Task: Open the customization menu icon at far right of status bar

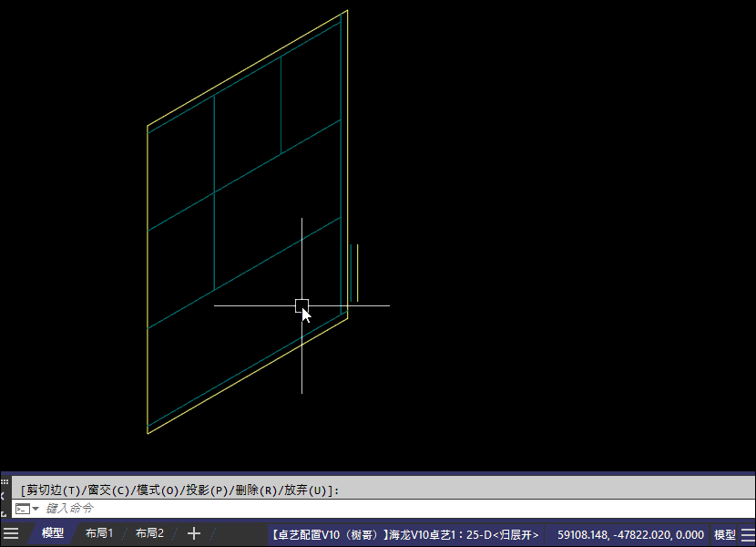Action: pos(747,534)
